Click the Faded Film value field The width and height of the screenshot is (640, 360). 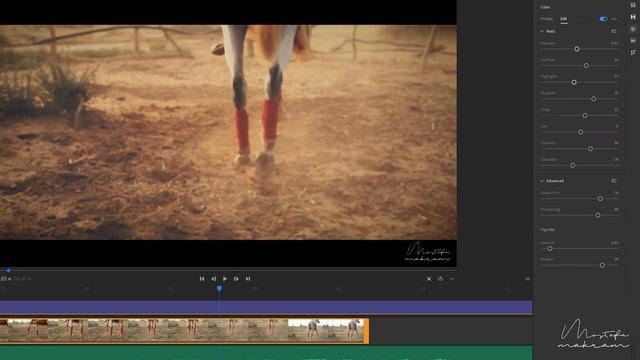coord(616,193)
